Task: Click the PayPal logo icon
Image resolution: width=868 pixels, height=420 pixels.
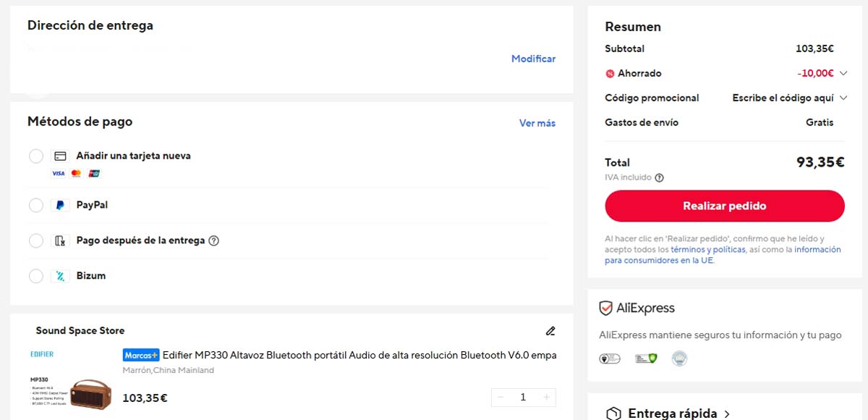Action: [61, 205]
